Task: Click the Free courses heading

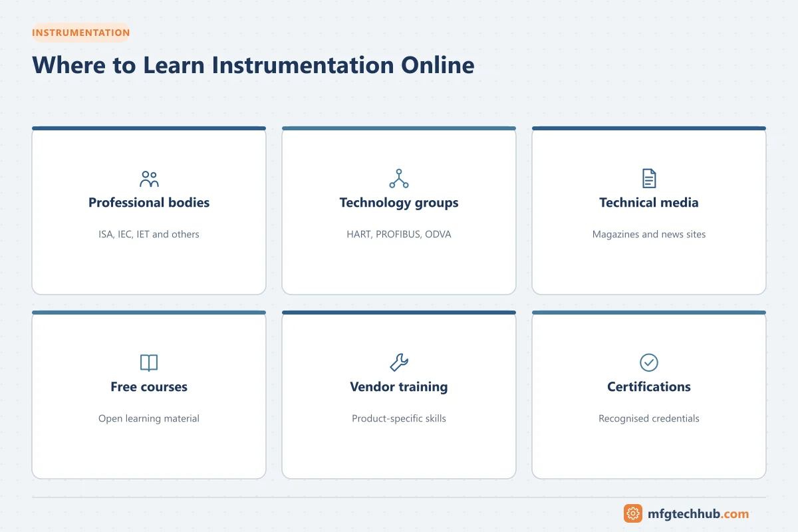Action: 149,387
